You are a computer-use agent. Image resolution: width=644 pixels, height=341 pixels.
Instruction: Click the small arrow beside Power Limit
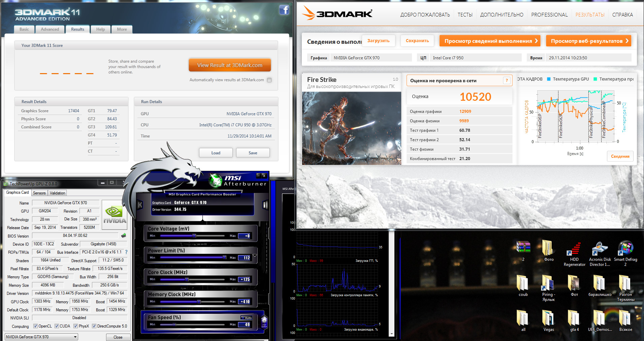pos(255,256)
